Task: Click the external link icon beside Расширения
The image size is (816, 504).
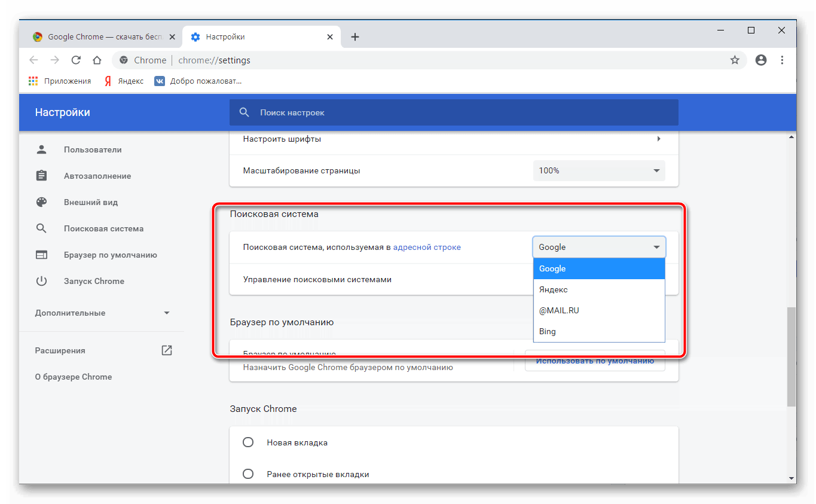Action: tap(167, 350)
